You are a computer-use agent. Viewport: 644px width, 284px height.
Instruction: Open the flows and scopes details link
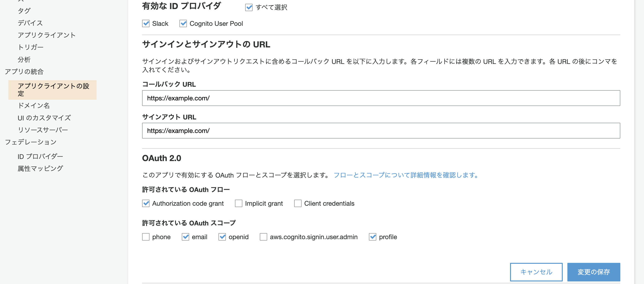pyautogui.click(x=406, y=175)
